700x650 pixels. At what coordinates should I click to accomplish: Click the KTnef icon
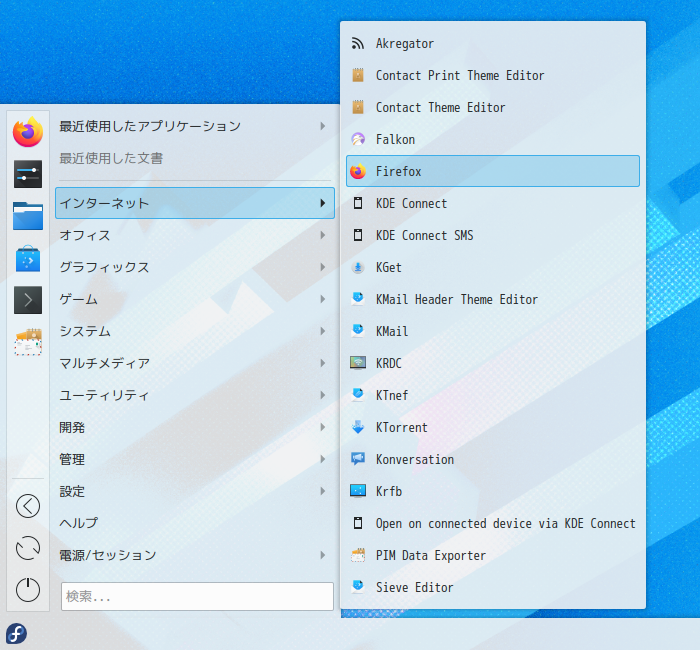click(x=358, y=395)
